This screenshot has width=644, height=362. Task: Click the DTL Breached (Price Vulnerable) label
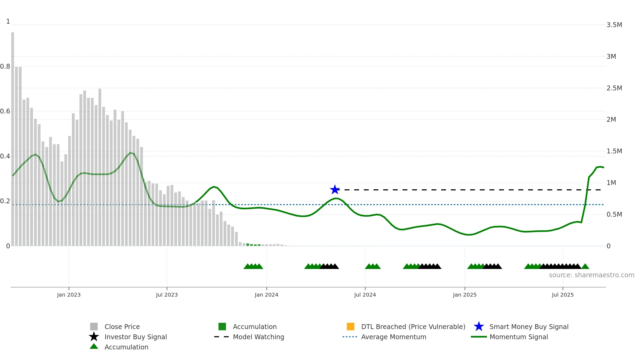[413, 327]
